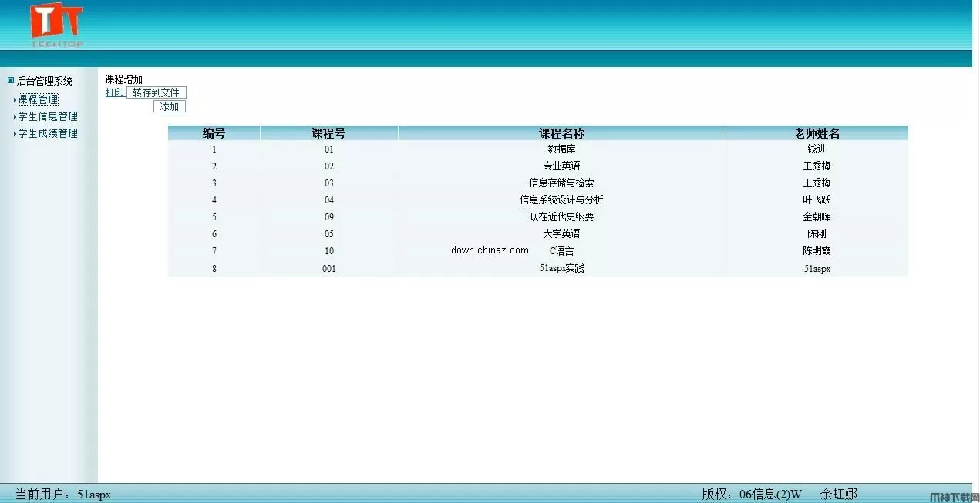The height and width of the screenshot is (503, 980).
Task: Click the 打印 link
Action: 113,92
